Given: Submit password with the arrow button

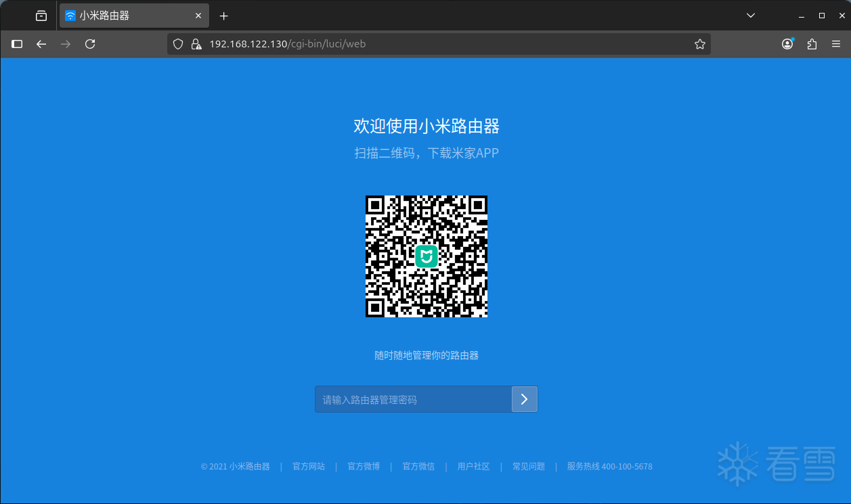Looking at the screenshot, I should (x=525, y=399).
